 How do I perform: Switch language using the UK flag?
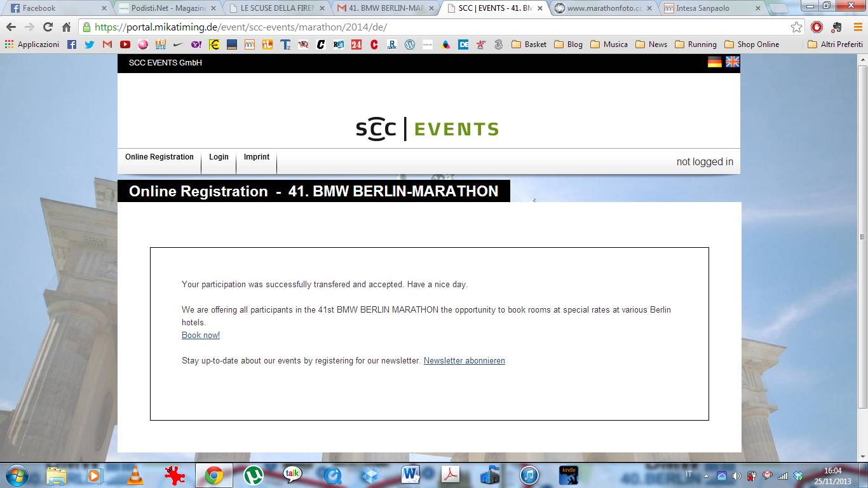point(733,62)
